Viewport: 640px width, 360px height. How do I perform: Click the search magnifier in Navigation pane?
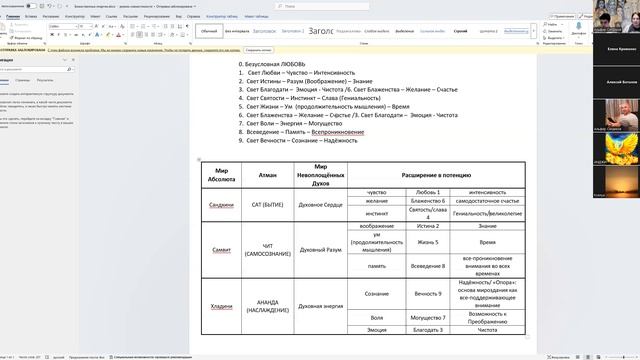(69, 69)
